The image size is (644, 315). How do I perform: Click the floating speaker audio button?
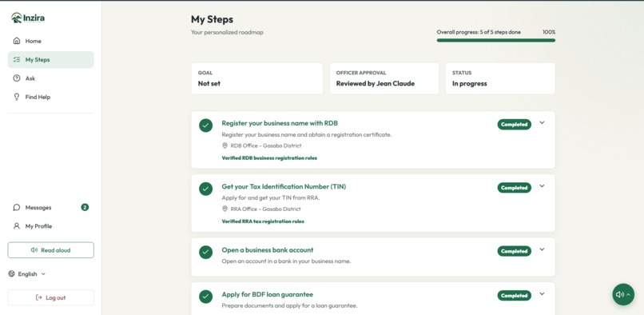[x=623, y=294]
